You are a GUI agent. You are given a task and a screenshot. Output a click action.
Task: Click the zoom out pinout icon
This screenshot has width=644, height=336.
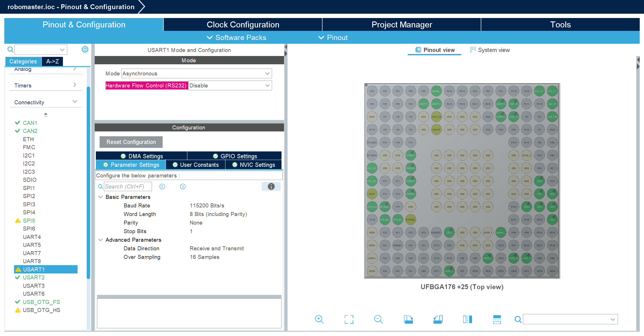point(378,319)
